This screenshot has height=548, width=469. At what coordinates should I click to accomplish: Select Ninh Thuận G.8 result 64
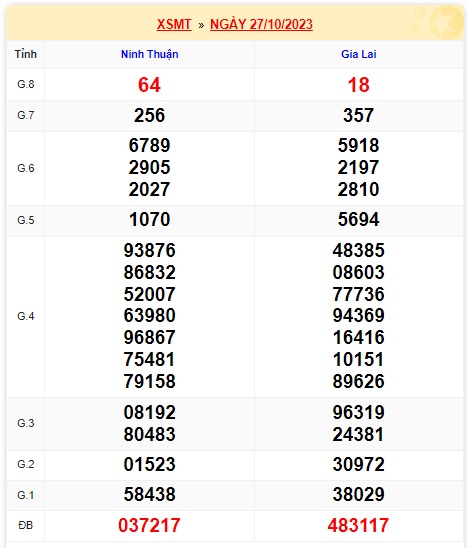point(149,85)
